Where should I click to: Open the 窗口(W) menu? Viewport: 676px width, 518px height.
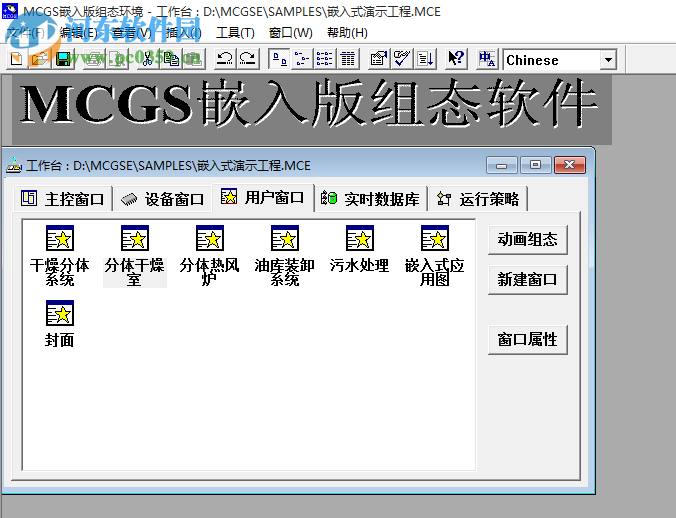click(x=291, y=33)
